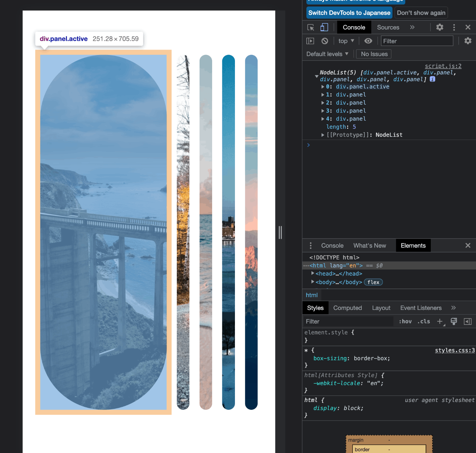The height and width of the screenshot is (453, 476).
Task: Click the display: block declaration
Action: click(338, 408)
